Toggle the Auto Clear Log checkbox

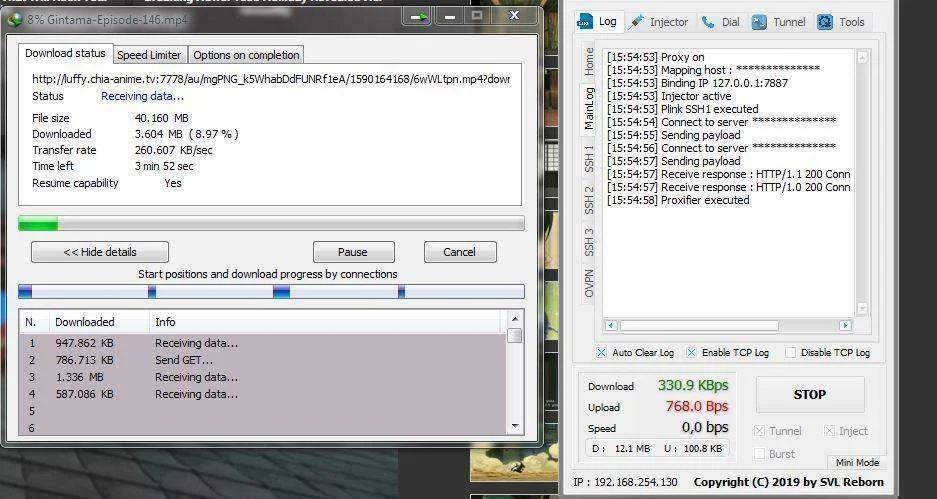(602, 353)
